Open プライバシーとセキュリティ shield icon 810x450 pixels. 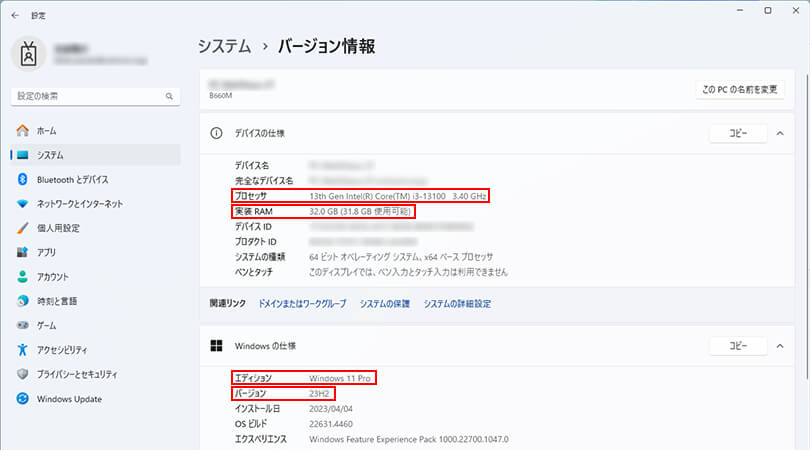pyautogui.click(x=22, y=374)
